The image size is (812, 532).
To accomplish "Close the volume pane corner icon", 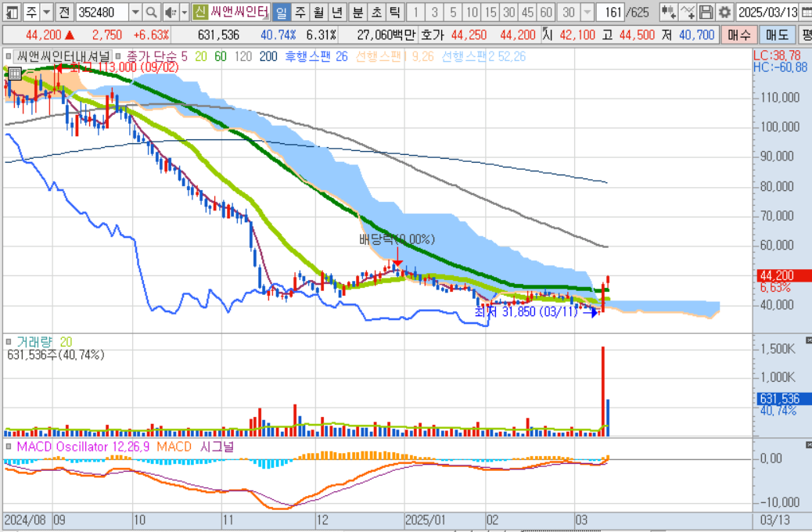I will pos(808,340).
